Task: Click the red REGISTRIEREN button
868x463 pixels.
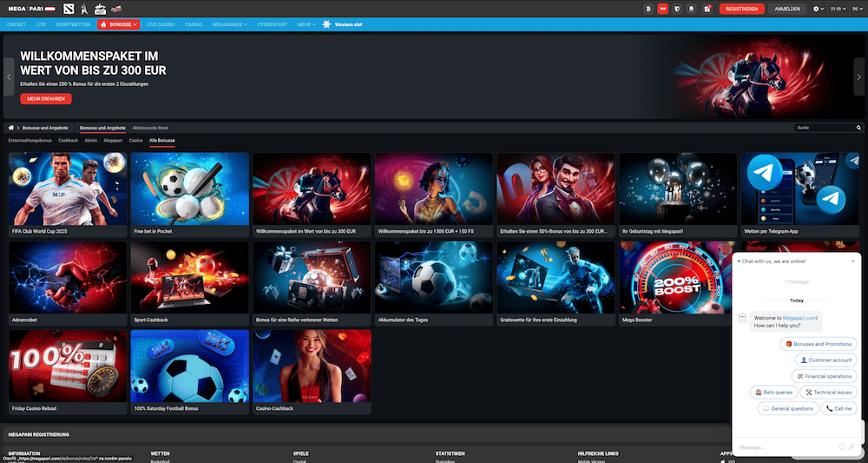Action: click(741, 9)
